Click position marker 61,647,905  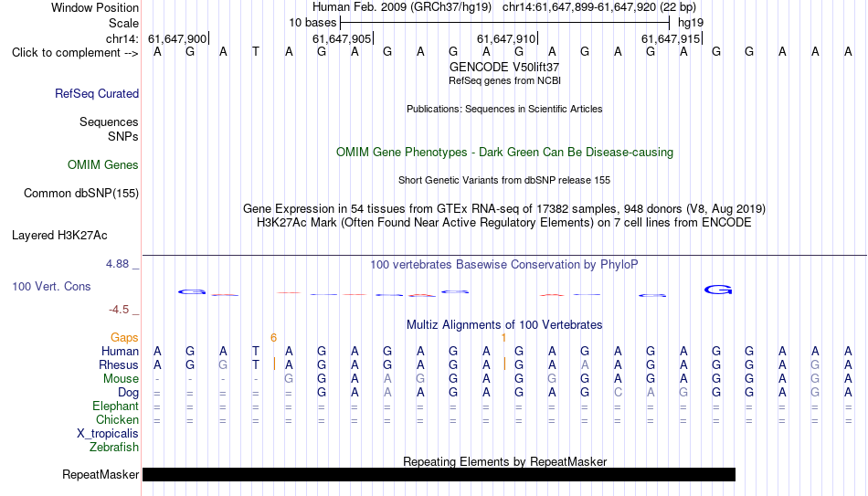coord(342,38)
